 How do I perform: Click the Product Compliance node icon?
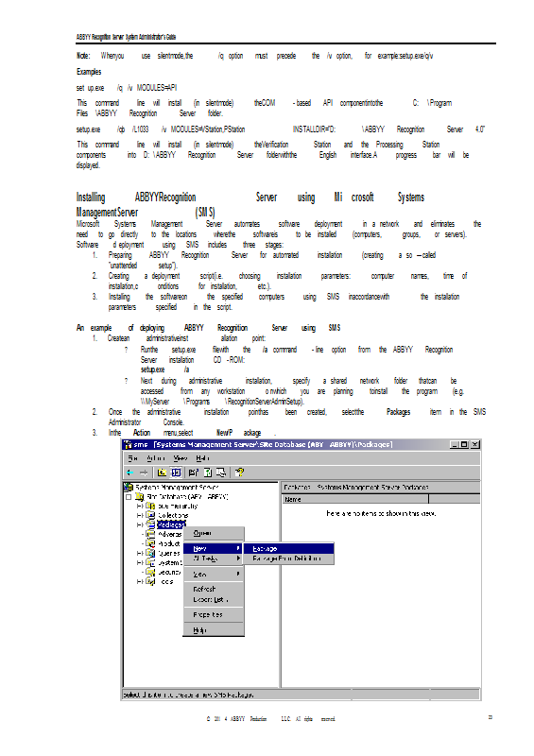pyautogui.click(x=150, y=543)
